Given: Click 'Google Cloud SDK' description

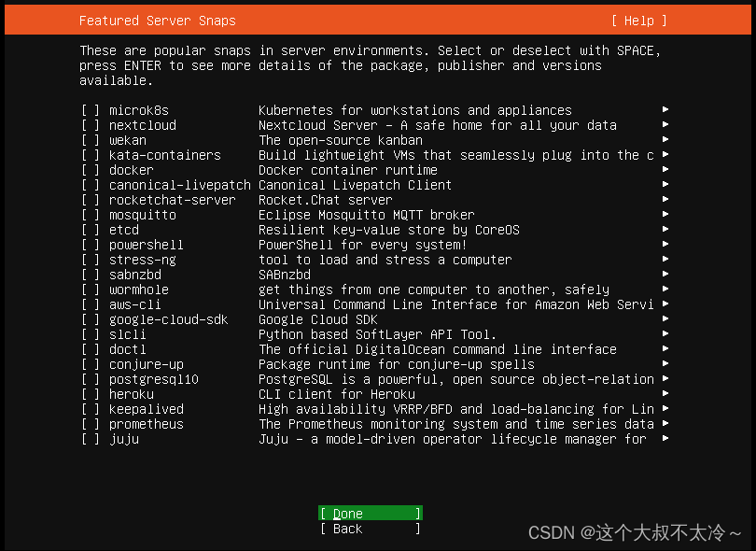Looking at the screenshot, I should point(317,320).
